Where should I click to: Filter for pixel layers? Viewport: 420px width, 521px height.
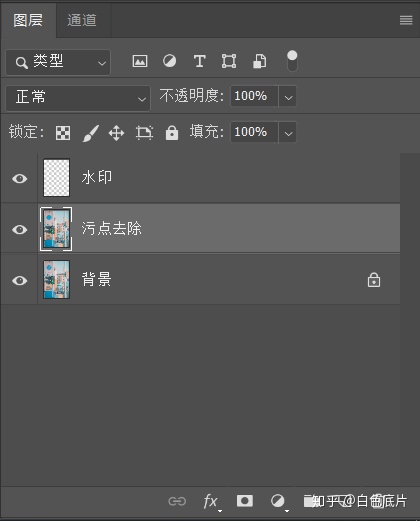[140, 61]
